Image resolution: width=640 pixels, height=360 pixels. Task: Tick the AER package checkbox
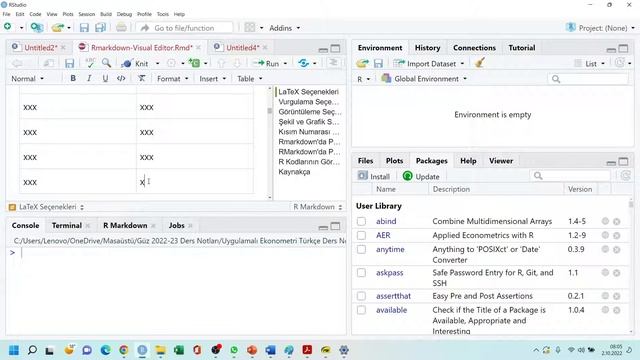(361, 235)
